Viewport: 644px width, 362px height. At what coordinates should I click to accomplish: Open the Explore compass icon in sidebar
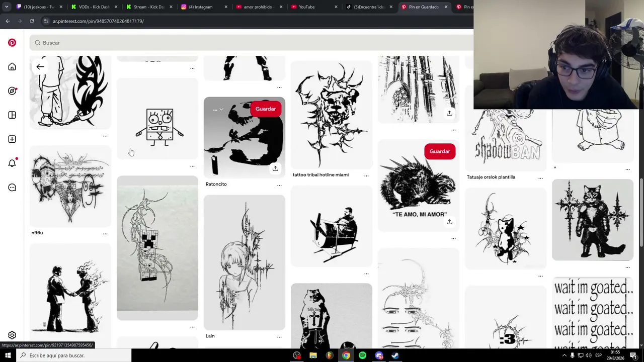[x=12, y=91]
